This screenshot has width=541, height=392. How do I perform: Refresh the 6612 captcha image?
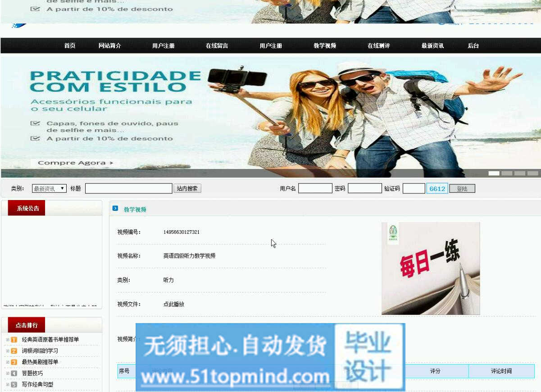(437, 189)
